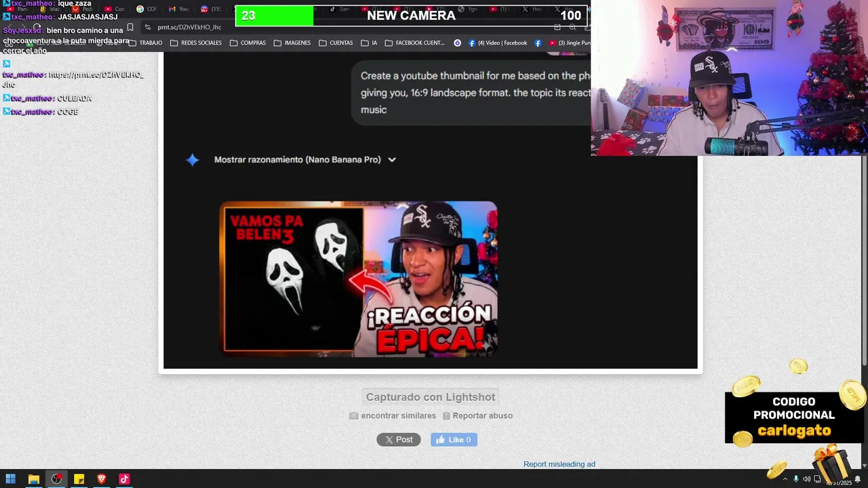Open the Windows Start menu
This screenshot has width=868, height=488.
coord(10,479)
